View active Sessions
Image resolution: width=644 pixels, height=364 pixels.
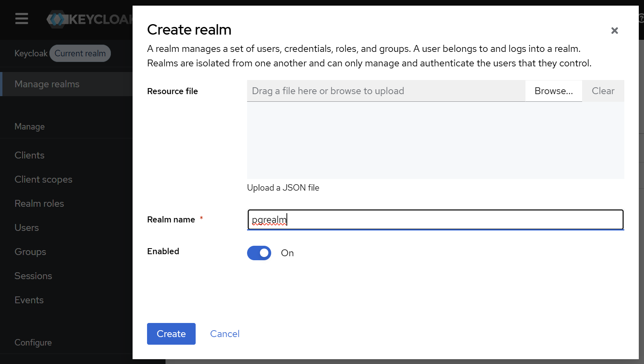(33, 276)
